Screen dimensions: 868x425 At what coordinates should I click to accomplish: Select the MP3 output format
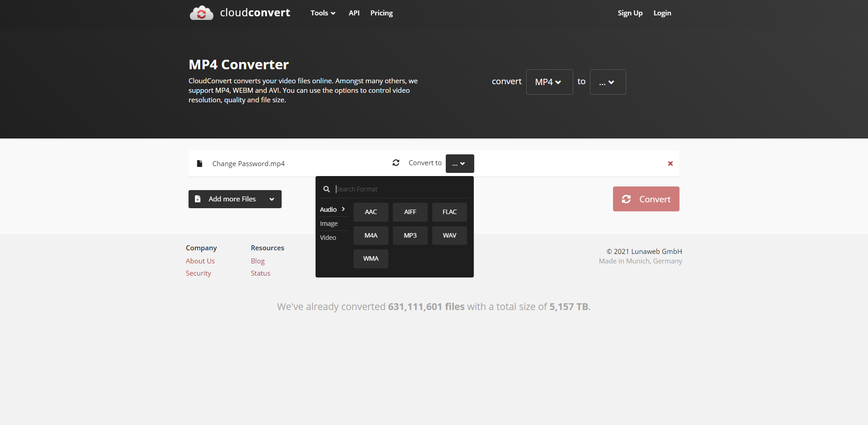[x=410, y=235]
